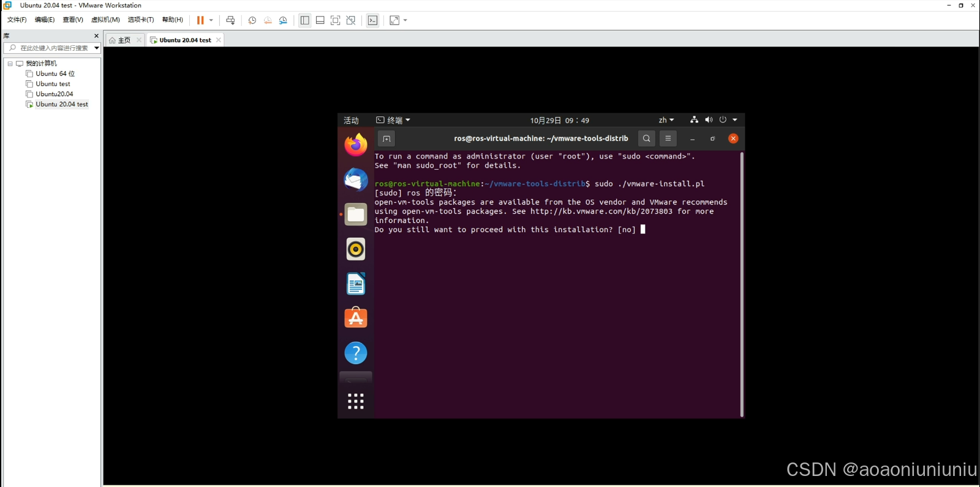
Task: Toggle Unity mode icon
Action: tap(351, 20)
